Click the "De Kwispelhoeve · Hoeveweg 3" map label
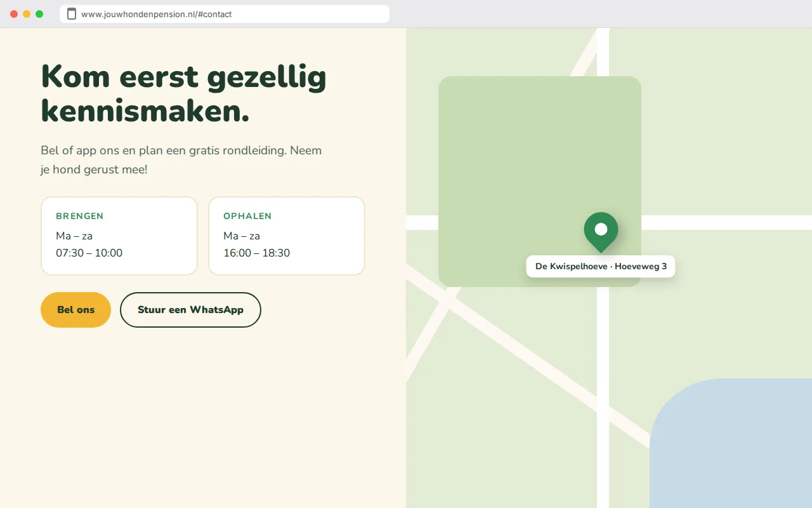 (601, 266)
